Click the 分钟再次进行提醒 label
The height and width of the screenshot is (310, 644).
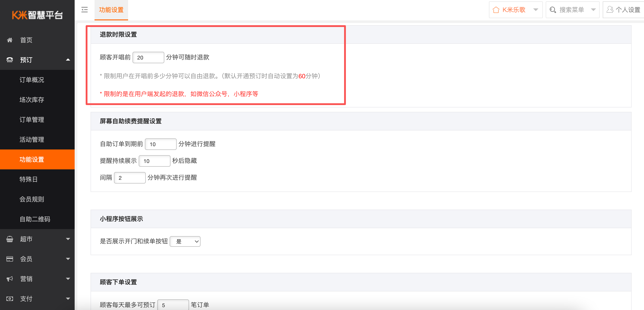(172, 178)
